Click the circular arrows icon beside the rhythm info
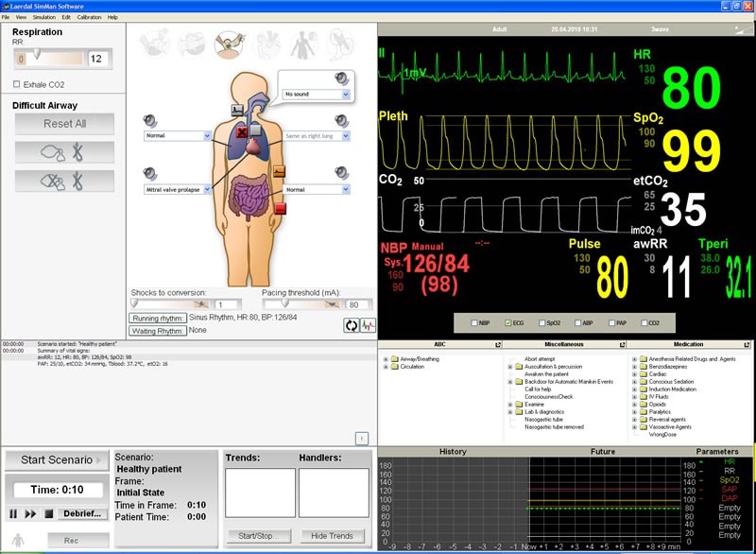The image size is (756, 554). tap(351, 325)
